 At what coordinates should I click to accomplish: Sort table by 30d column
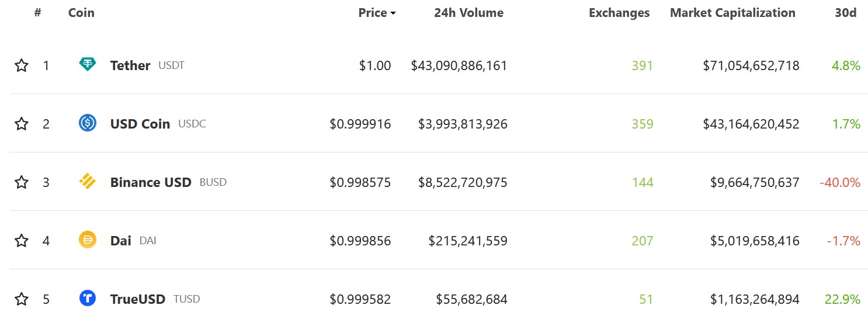[845, 13]
